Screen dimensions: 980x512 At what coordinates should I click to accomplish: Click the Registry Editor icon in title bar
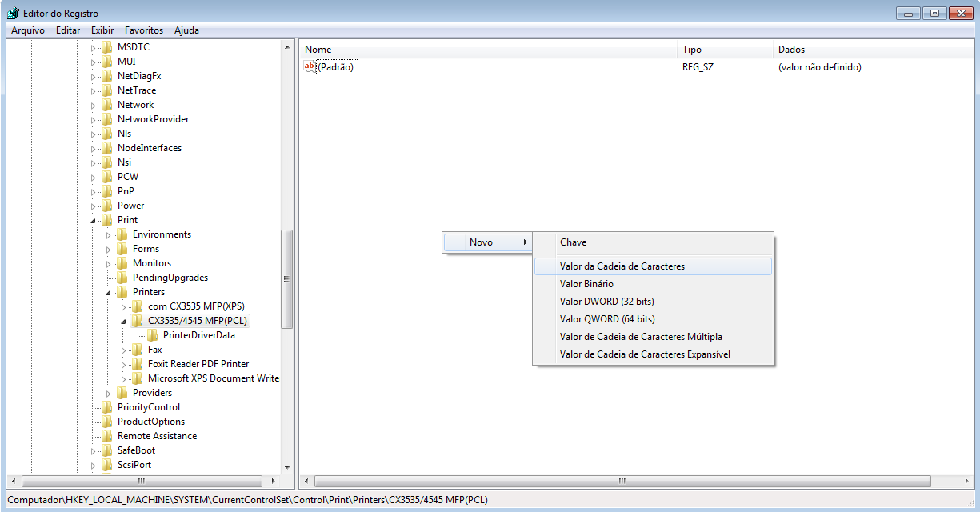(13, 13)
